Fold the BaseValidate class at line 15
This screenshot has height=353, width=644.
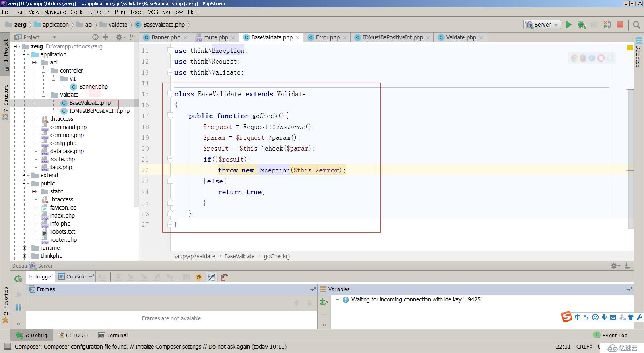170,94
